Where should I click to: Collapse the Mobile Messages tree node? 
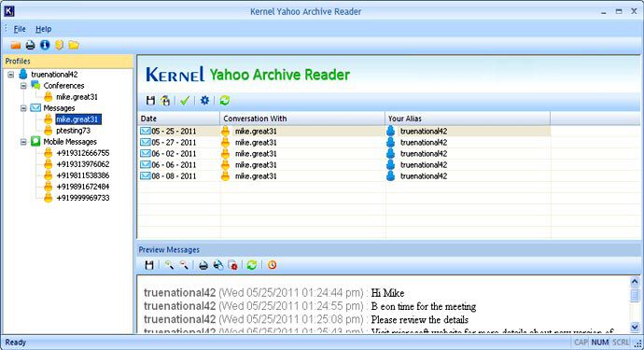pyautogui.click(x=23, y=142)
